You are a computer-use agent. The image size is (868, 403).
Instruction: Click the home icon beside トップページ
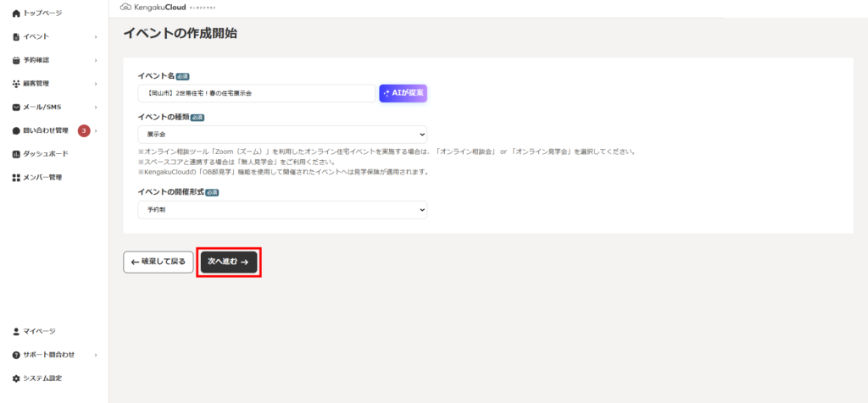pyautogui.click(x=16, y=14)
